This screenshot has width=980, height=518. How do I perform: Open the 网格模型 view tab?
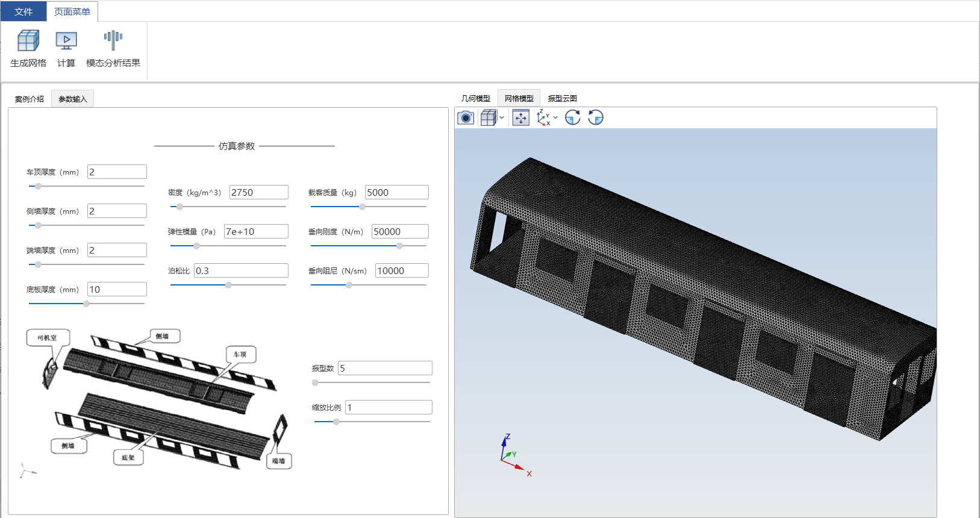(519, 98)
